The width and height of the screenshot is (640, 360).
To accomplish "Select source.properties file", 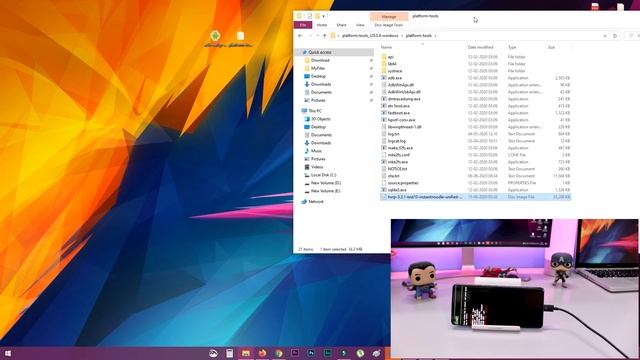I will coord(403,183).
